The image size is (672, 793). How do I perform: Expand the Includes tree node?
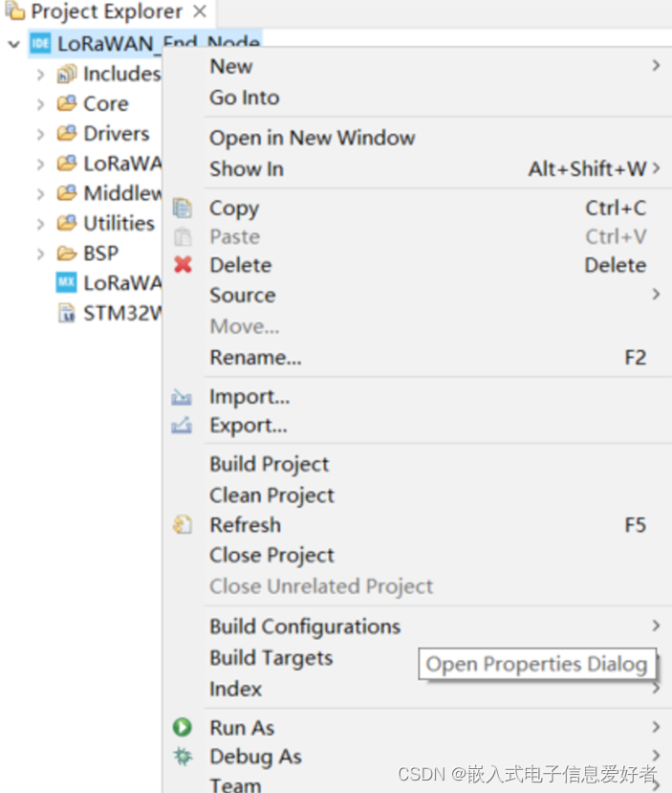pos(40,75)
